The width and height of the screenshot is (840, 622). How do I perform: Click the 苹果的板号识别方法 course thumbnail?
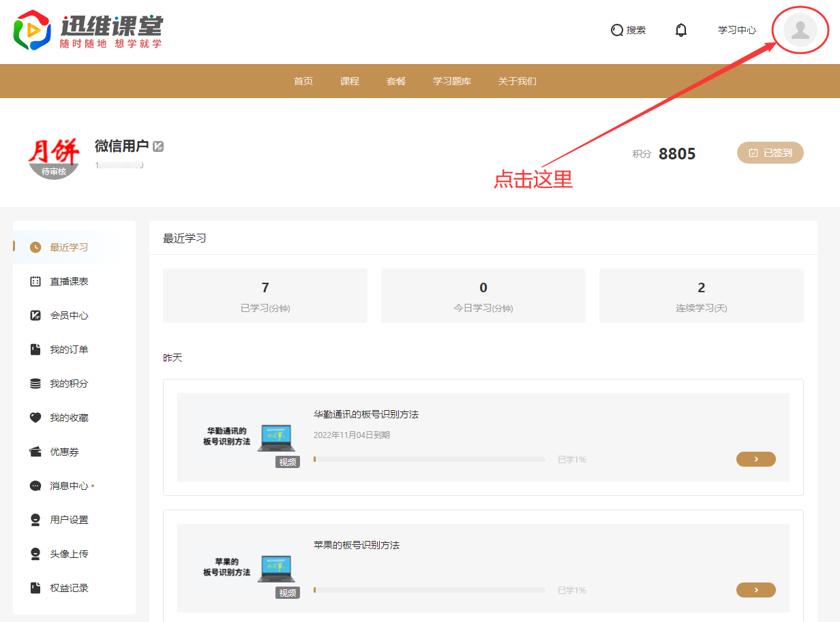(x=248, y=567)
